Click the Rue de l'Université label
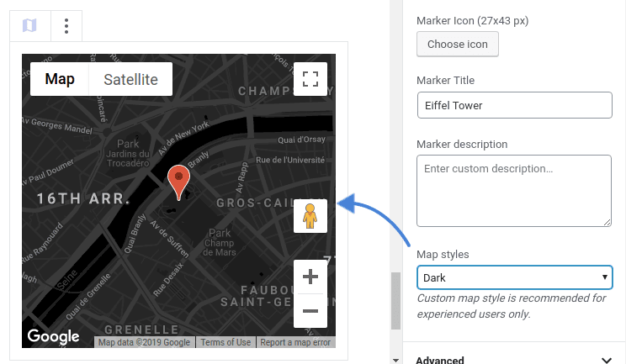The width and height of the screenshot is (626, 364). click(x=290, y=160)
